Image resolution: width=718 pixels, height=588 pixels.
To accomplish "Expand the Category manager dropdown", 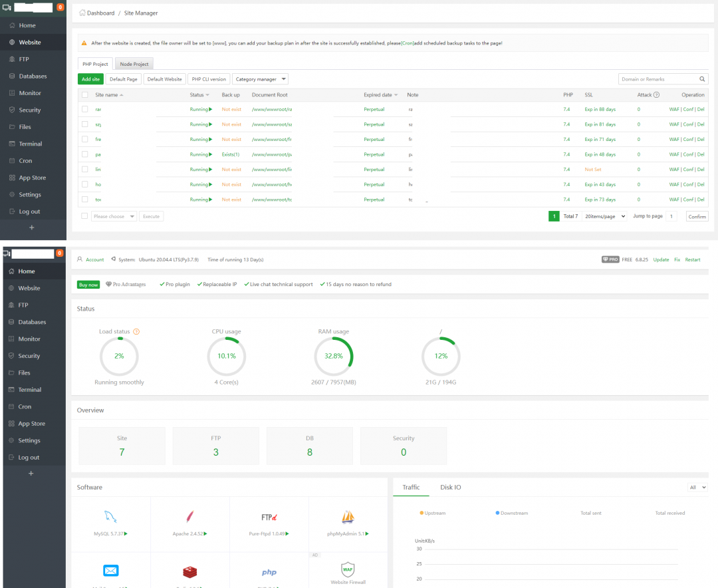I will [x=260, y=79].
